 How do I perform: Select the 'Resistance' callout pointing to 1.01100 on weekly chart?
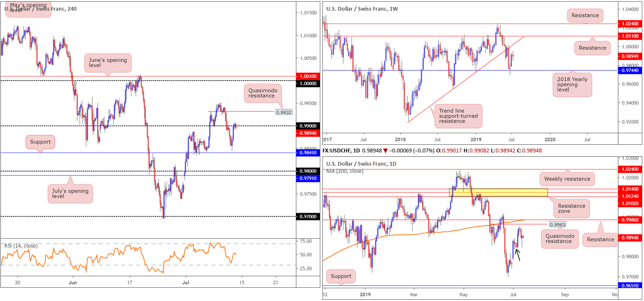click(x=592, y=48)
